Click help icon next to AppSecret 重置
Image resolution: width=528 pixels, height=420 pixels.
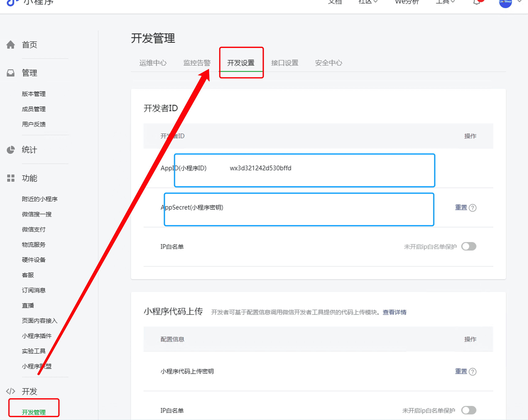click(x=472, y=208)
